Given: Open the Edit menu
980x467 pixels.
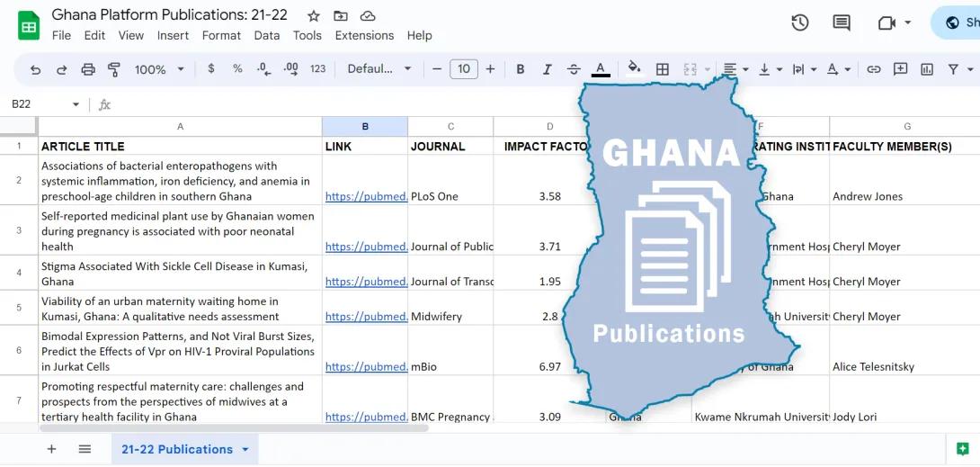Looking at the screenshot, I should (x=94, y=36).
